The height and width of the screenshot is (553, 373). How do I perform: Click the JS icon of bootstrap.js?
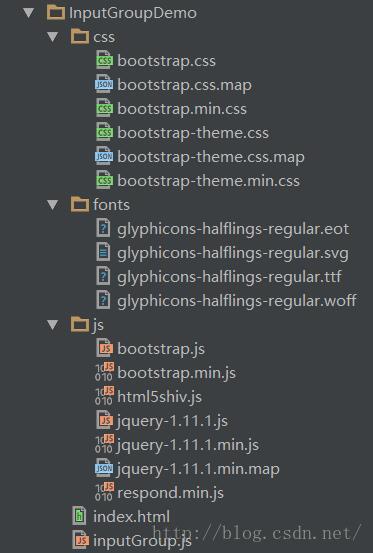(105, 348)
